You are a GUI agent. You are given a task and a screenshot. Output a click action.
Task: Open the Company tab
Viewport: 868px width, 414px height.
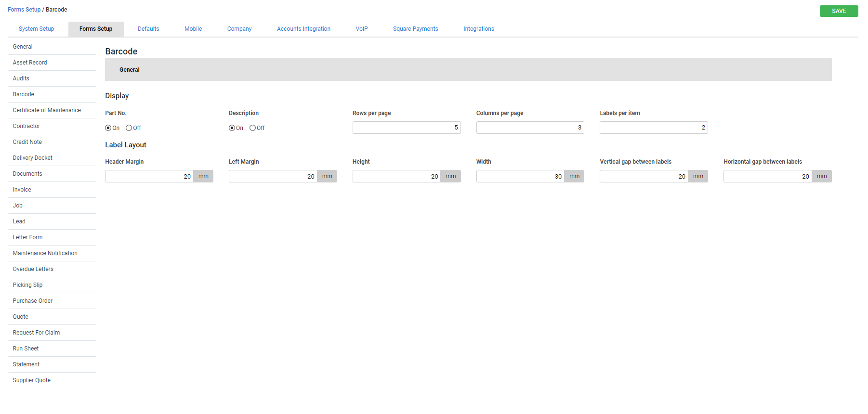pyautogui.click(x=239, y=29)
